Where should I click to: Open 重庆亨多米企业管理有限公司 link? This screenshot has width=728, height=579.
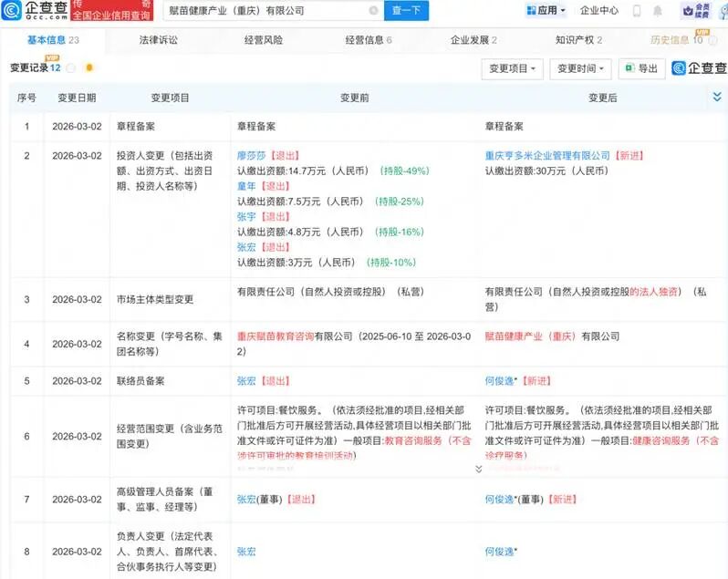[x=547, y=155]
